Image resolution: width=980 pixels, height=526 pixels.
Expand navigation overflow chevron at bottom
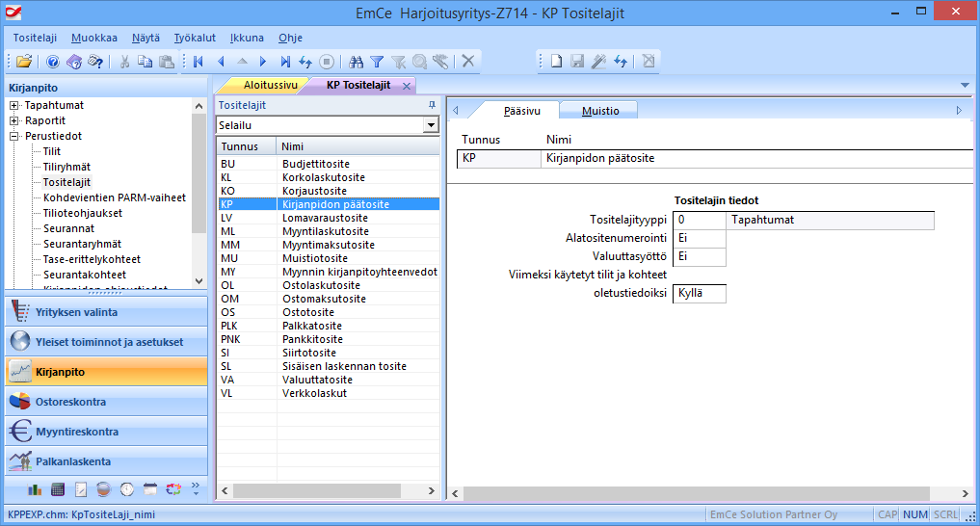pyautogui.click(x=196, y=488)
